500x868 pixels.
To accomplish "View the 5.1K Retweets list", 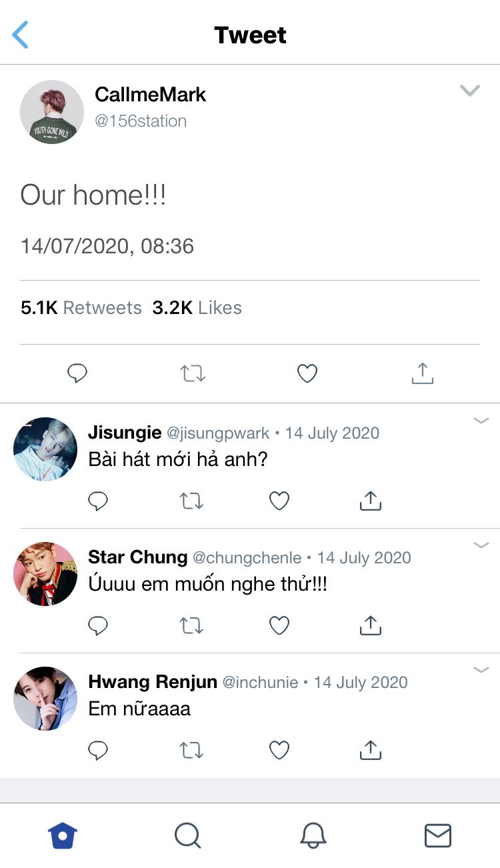I will (81, 307).
